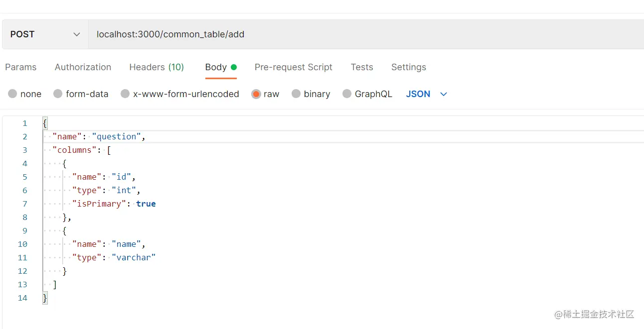The height and width of the screenshot is (329, 644).
Task: Click the "question" value on line 2
Action: 117,137
